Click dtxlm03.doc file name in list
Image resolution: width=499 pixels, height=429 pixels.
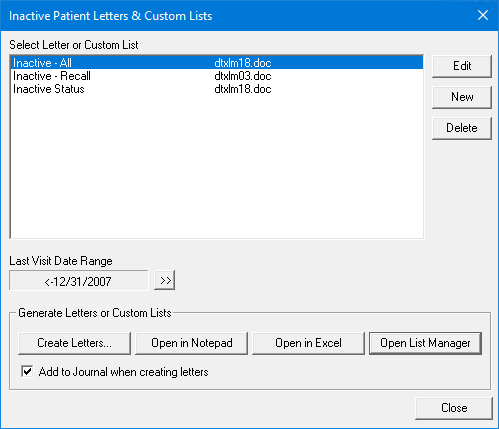(243, 76)
